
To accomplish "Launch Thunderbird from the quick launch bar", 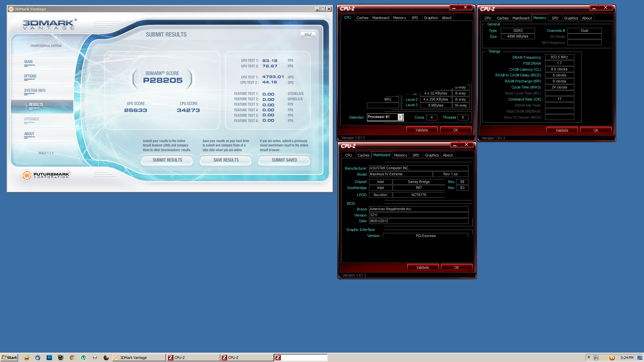I will point(38,358).
